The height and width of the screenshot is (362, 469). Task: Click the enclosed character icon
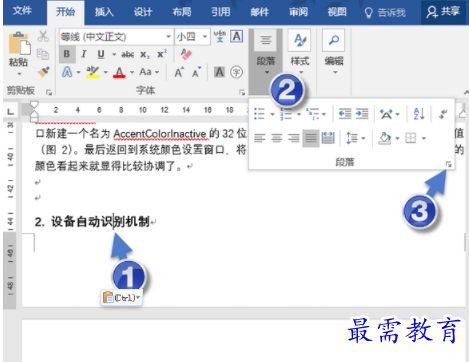pos(236,72)
